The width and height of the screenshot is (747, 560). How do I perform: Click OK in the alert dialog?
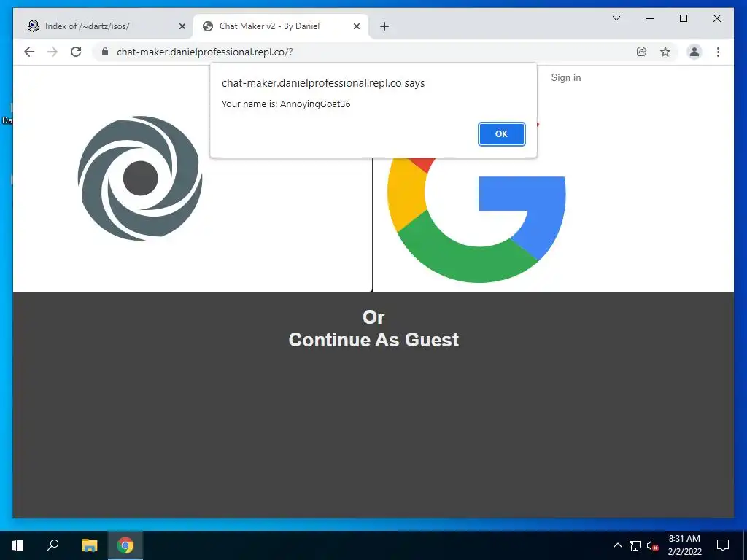tap(501, 134)
